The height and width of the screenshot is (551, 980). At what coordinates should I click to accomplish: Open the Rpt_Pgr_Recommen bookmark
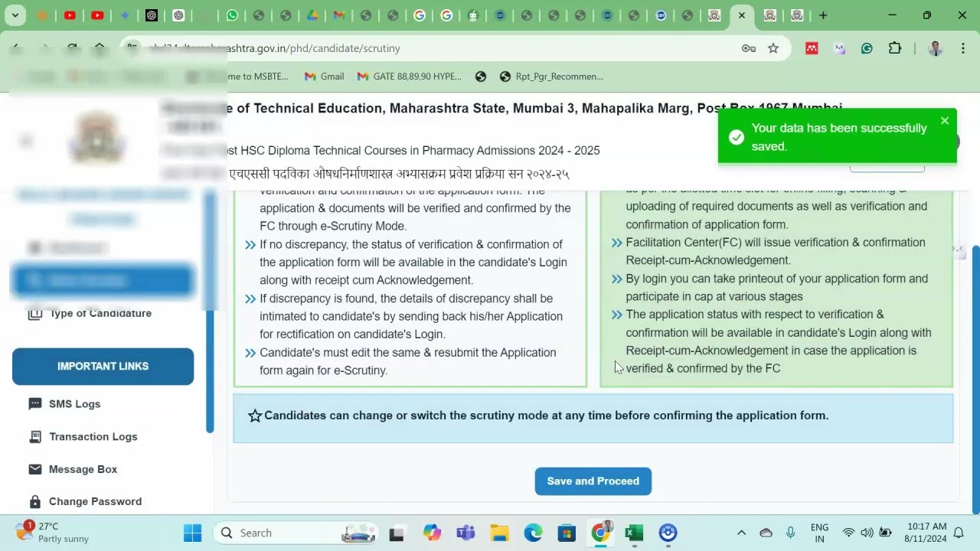(x=551, y=77)
